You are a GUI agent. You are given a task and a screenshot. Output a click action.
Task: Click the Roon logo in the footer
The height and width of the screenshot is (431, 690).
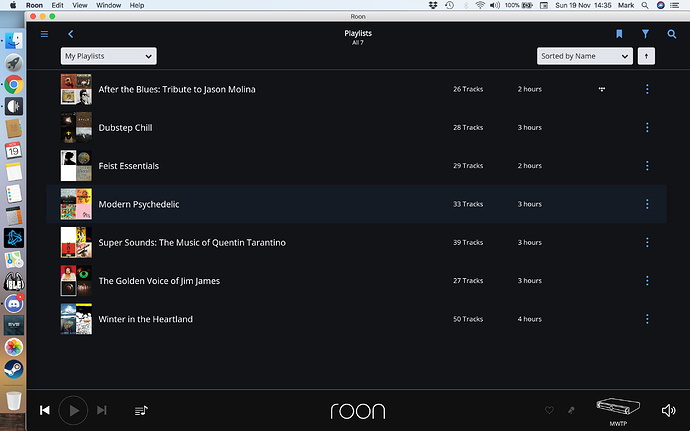point(358,411)
